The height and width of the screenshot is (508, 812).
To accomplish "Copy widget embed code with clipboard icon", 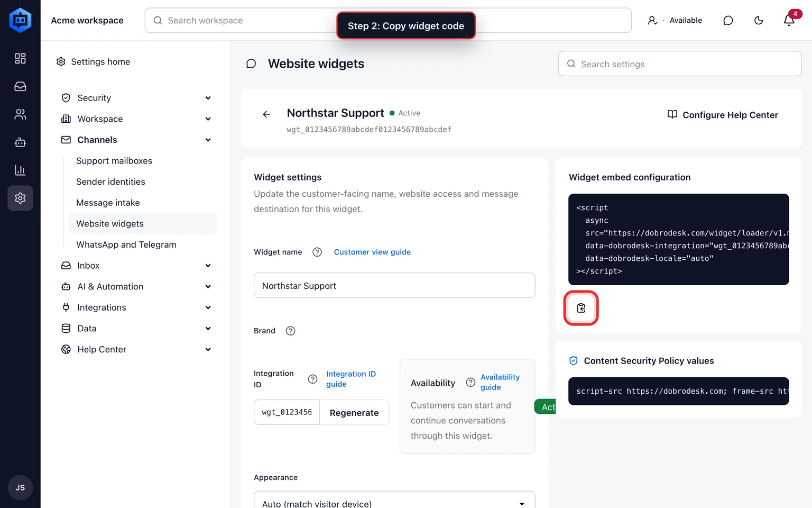I will coord(581,308).
